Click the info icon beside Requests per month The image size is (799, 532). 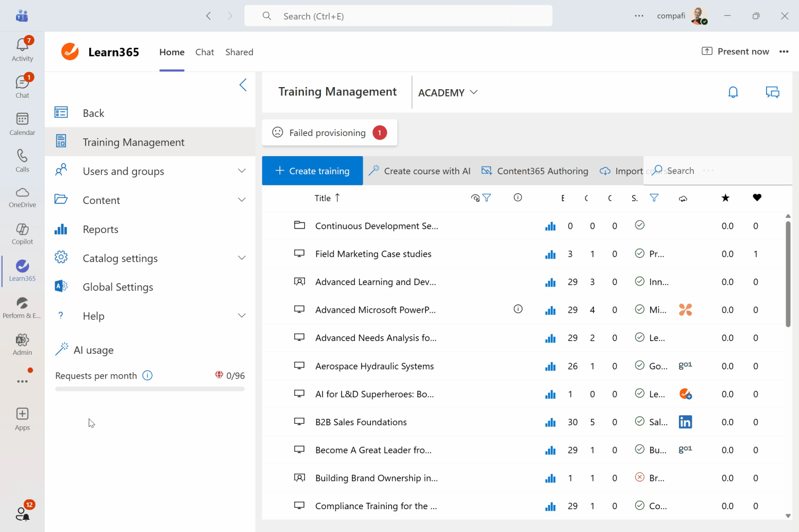148,376
